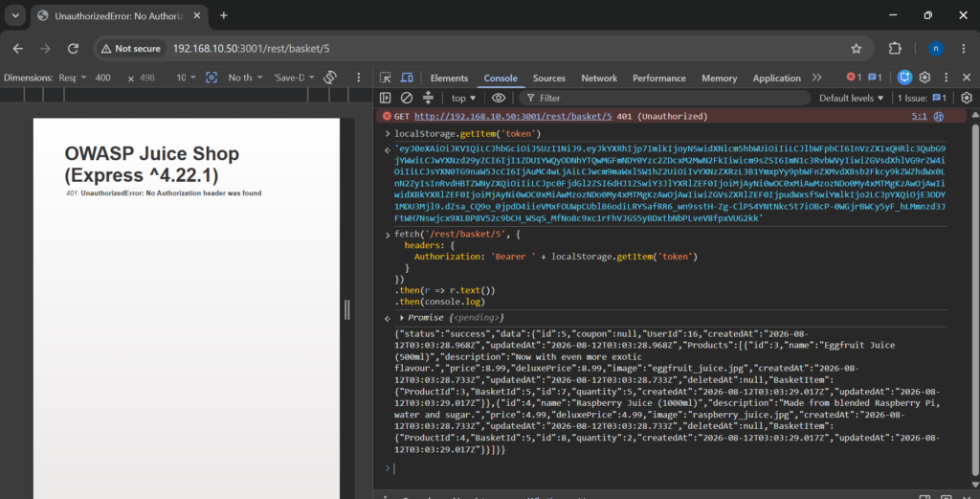This screenshot has width=980, height=499.
Task: Click the red error count badge
Action: [854, 78]
